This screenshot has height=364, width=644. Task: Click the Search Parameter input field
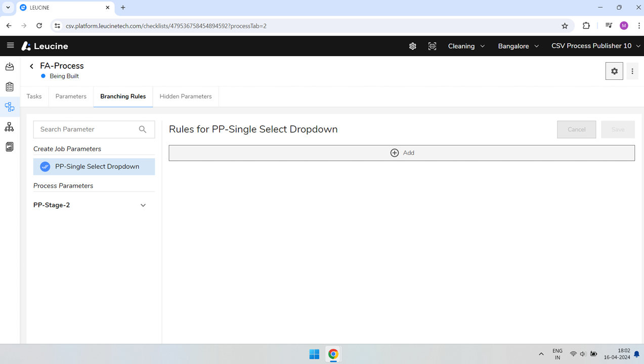(x=94, y=129)
